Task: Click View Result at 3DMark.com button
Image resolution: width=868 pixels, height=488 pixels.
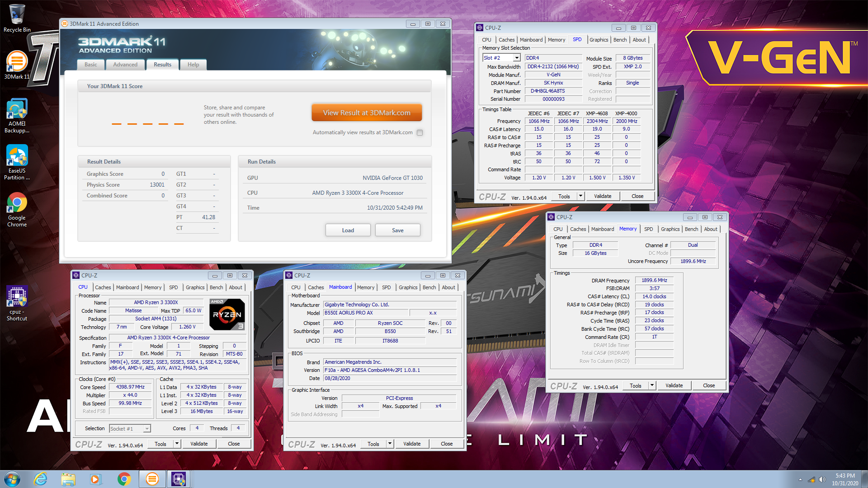Action: pyautogui.click(x=367, y=113)
